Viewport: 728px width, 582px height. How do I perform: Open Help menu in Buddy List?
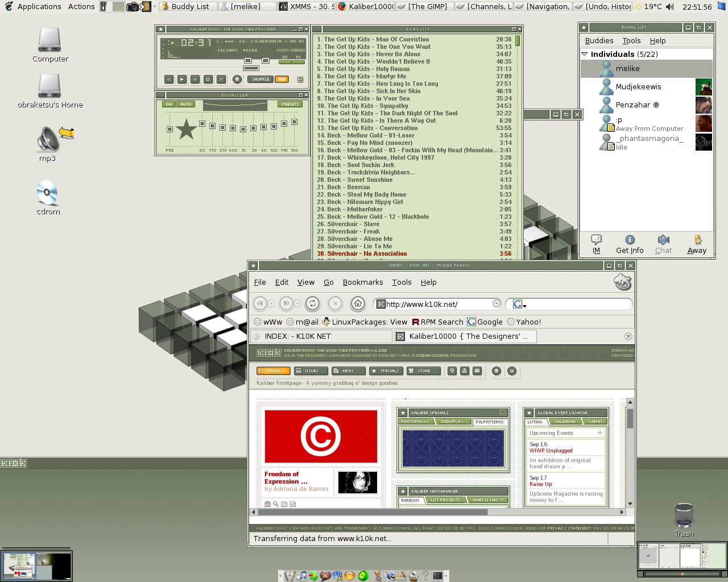[x=657, y=41]
